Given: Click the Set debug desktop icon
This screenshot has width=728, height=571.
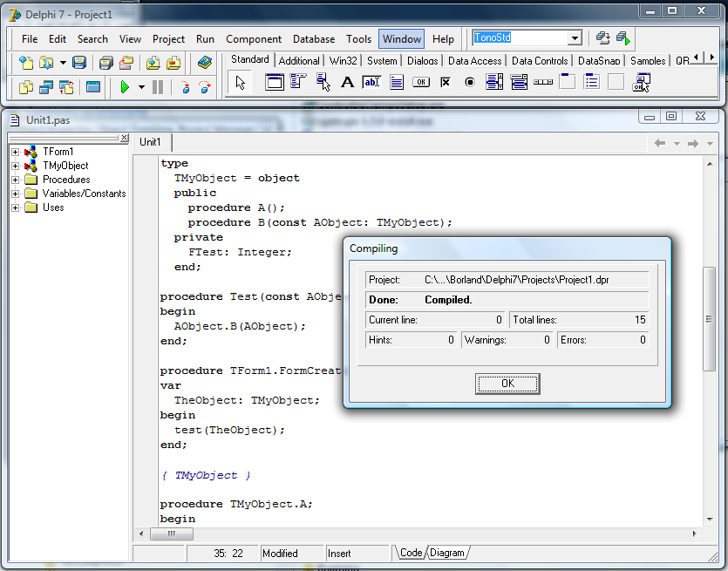Looking at the screenshot, I should click(x=623, y=37).
